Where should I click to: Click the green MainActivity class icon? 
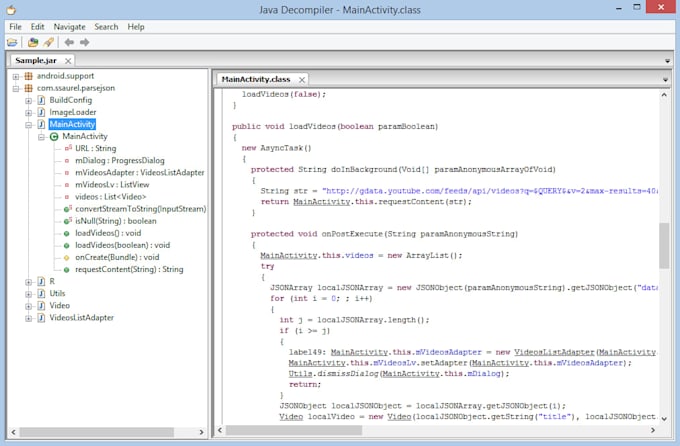(x=54, y=137)
